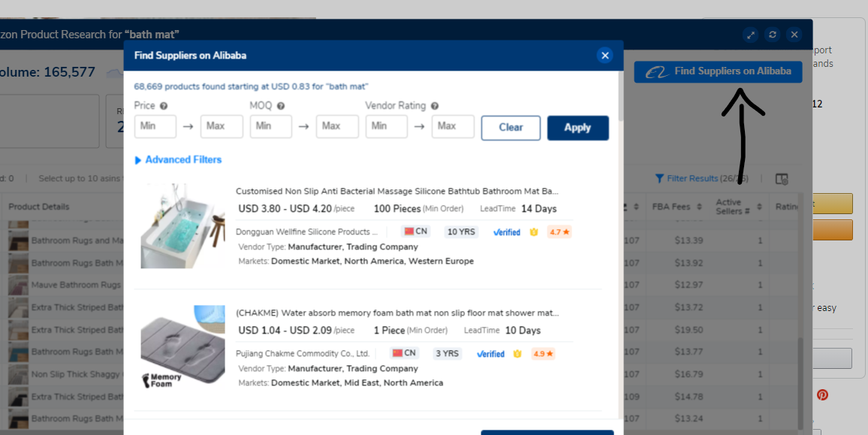This screenshot has height=435, width=868.
Task: Click the 68,669 products found summary text
Action: point(251,86)
